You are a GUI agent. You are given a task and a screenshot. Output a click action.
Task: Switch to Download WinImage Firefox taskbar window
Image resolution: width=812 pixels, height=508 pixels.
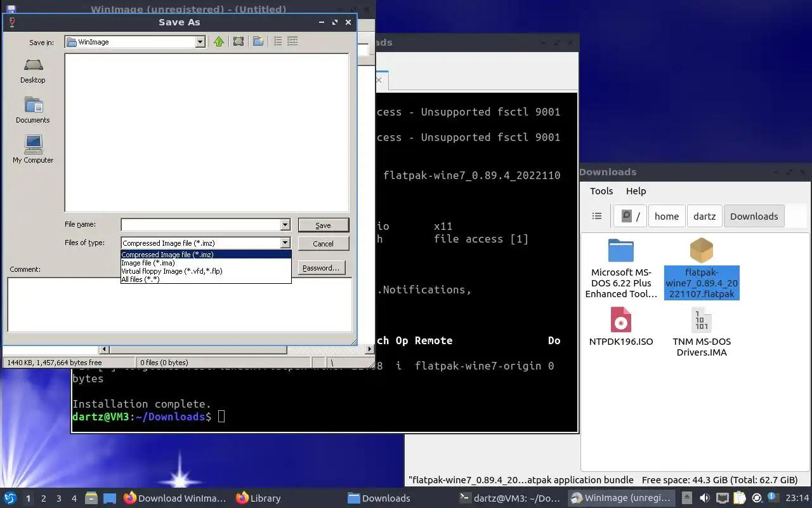pos(175,498)
